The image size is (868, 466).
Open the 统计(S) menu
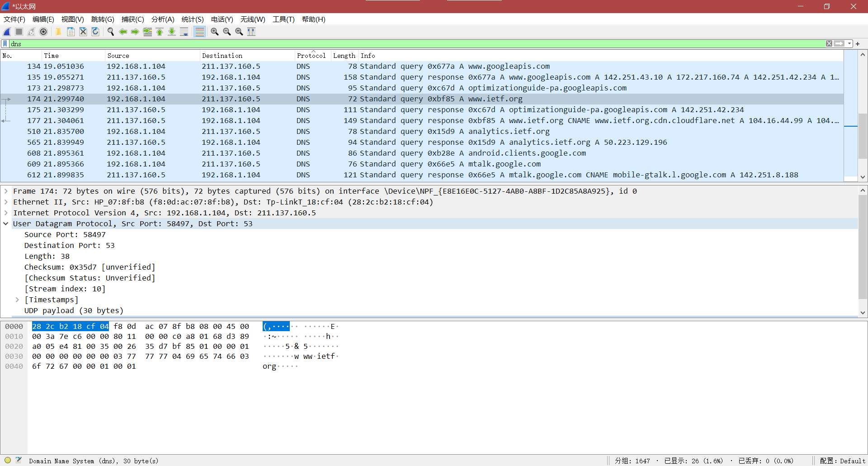(x=193, y=19)
